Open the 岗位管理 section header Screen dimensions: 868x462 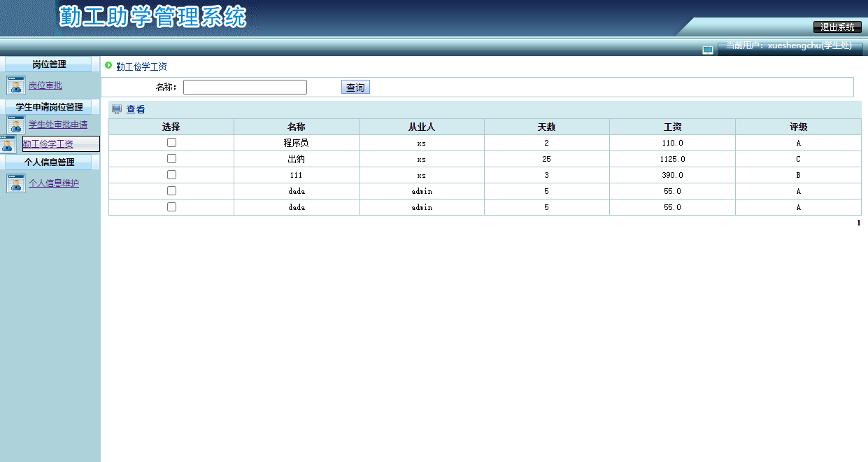pos(50,64)
